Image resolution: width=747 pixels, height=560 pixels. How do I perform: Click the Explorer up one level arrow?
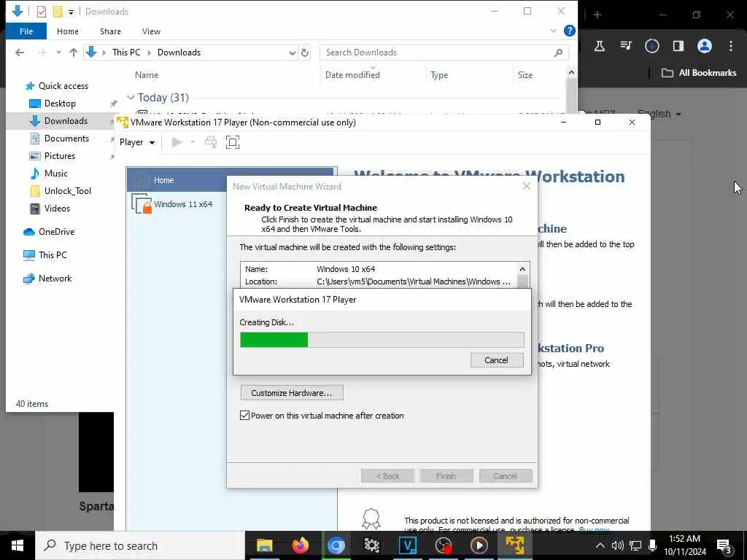pos(74,52)
